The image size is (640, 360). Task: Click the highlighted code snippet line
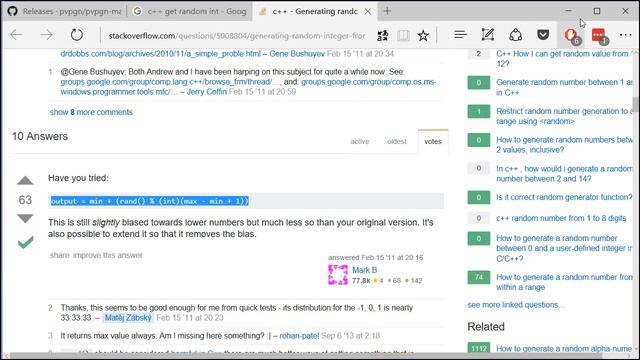click(149, 201)
